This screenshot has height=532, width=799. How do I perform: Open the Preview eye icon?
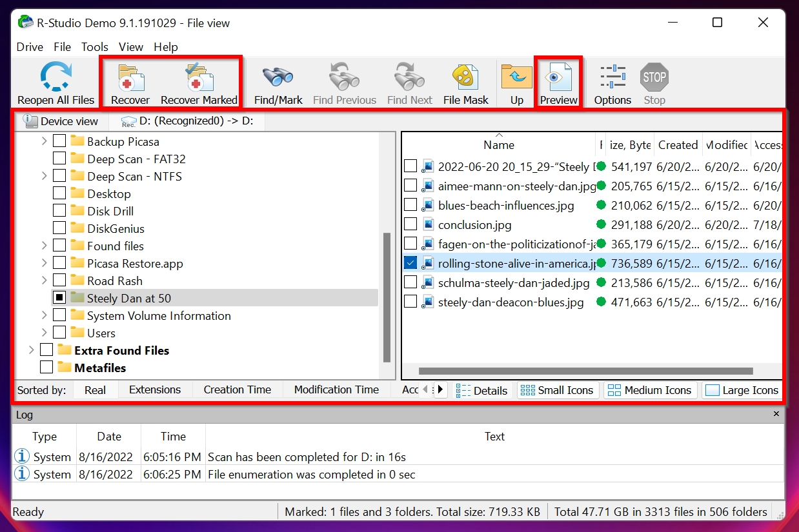(558, 77)
